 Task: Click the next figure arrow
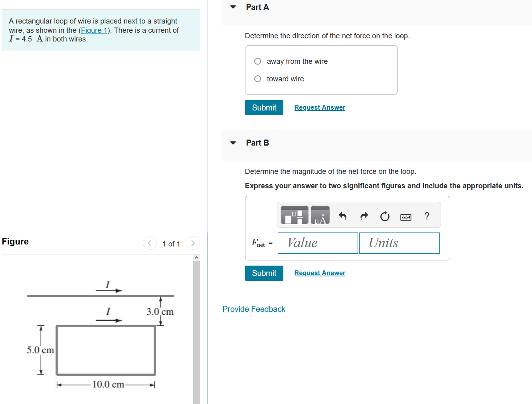tap(193, 243)
